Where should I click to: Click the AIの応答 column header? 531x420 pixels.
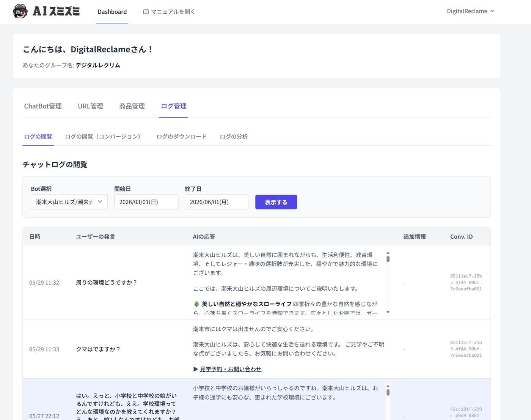point(204,237)
